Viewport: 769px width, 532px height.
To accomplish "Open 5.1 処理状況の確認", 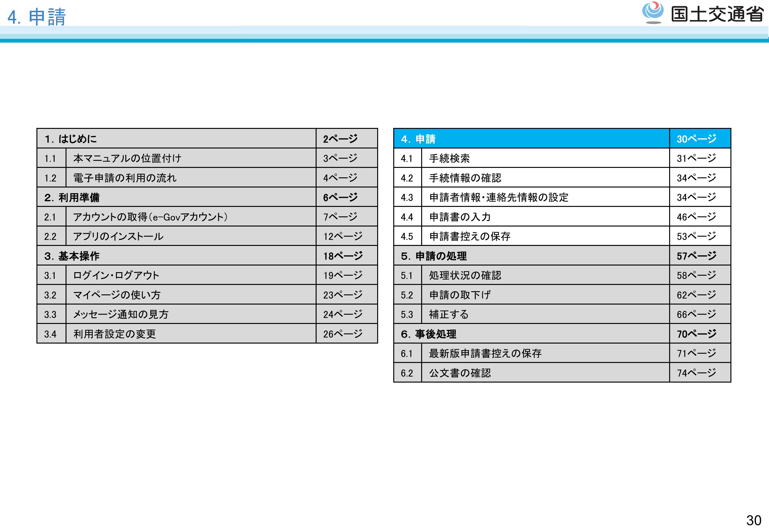I will (465, 275).
